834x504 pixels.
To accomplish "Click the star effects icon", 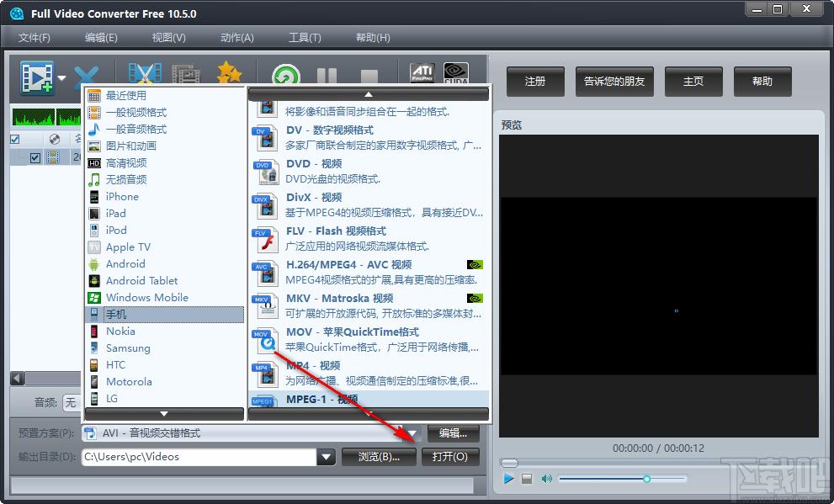I will click(230, 73).
